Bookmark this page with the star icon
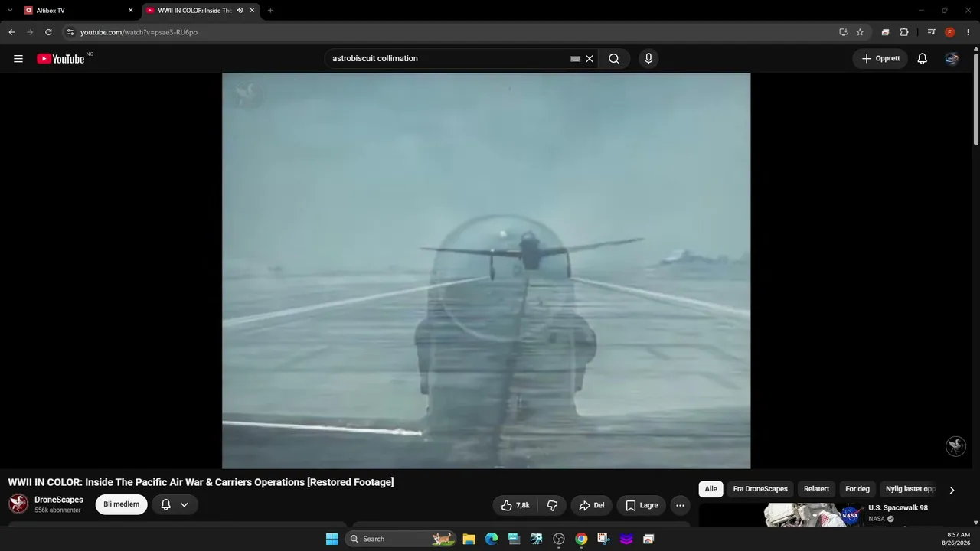 point(860,32)
